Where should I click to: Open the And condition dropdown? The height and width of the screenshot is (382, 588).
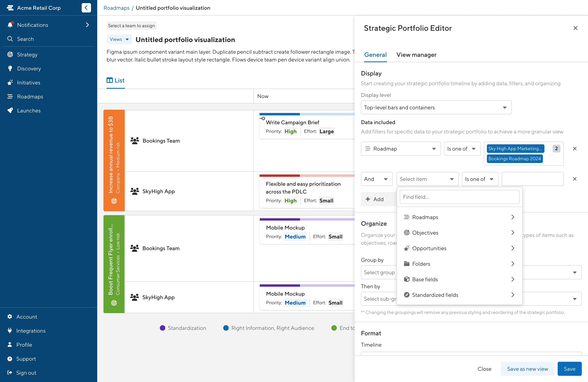coord(376,179)
